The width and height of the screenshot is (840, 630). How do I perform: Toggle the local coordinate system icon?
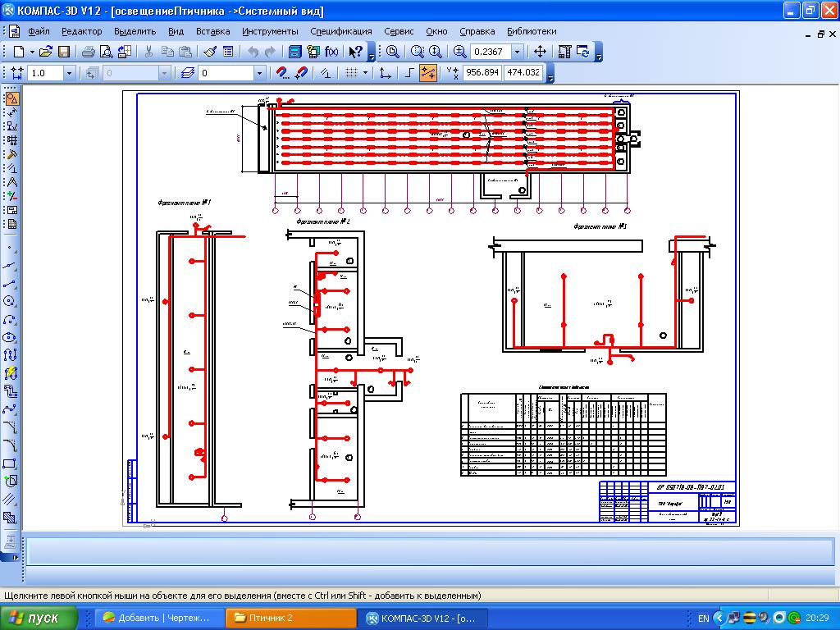385,73
